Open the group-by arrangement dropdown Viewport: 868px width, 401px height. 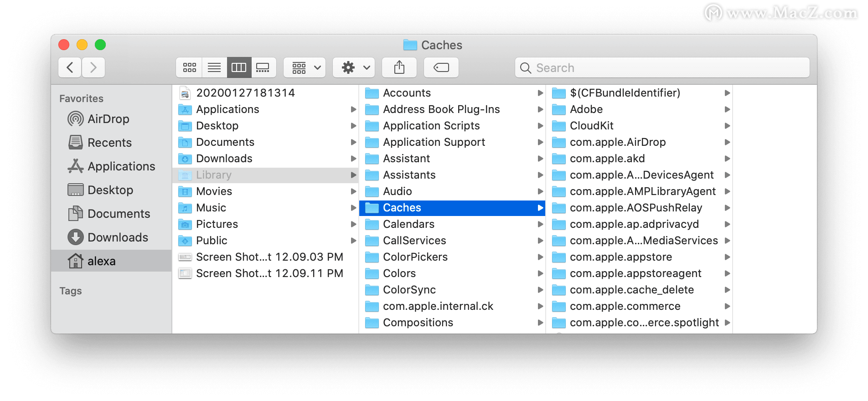pyautogui.click(x=305, y=67)
